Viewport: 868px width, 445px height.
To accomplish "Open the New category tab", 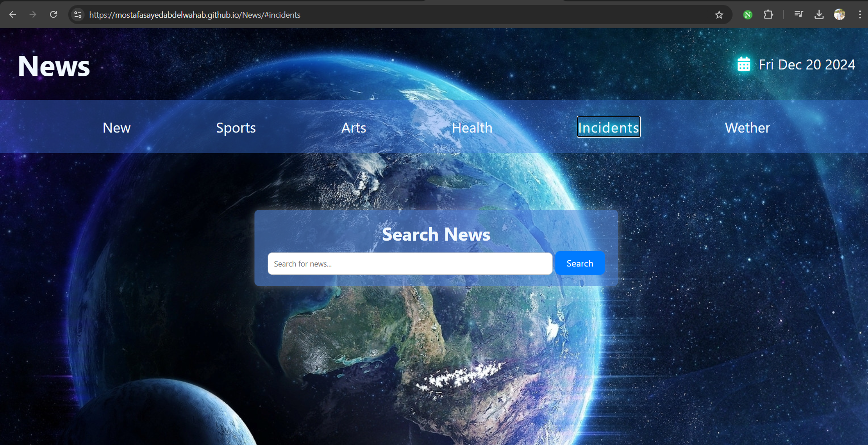I will click(x=117, y=128).
